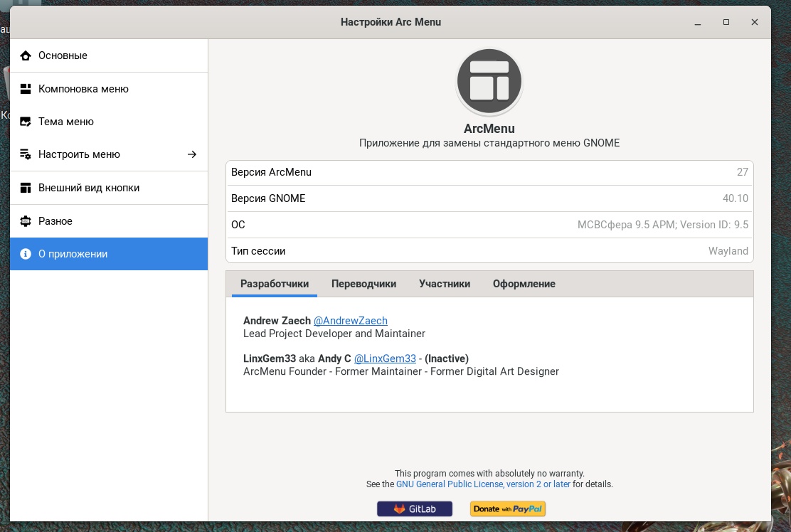Click the button icon beside Внешний вид кнопки

coord(25,188)
